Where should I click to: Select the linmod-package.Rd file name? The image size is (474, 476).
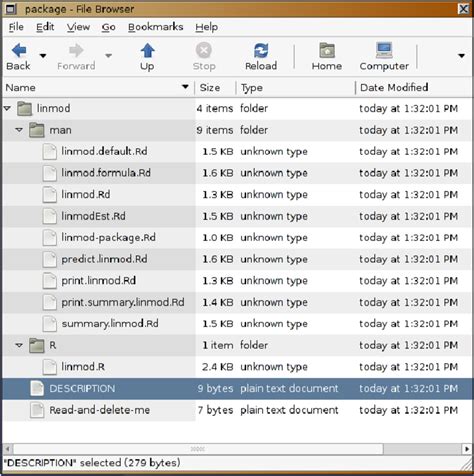pos(108,238)
